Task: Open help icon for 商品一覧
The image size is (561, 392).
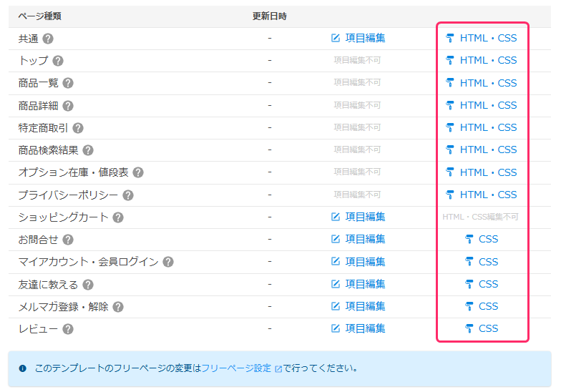Action: (x=68, y=83)
